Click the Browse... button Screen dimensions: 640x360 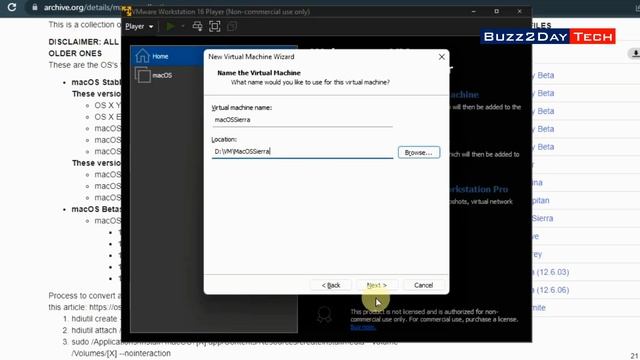pos(419,152)
